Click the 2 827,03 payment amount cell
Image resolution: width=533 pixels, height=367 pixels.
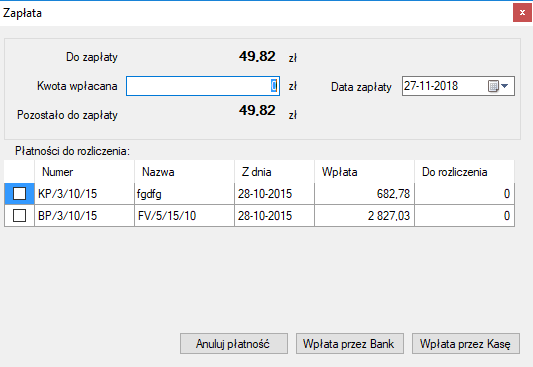[364, 216]
